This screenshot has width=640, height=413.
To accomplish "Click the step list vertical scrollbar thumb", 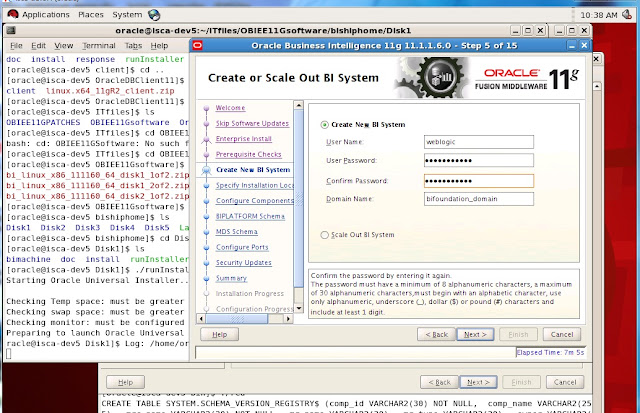I will click(x=299, y=198).
